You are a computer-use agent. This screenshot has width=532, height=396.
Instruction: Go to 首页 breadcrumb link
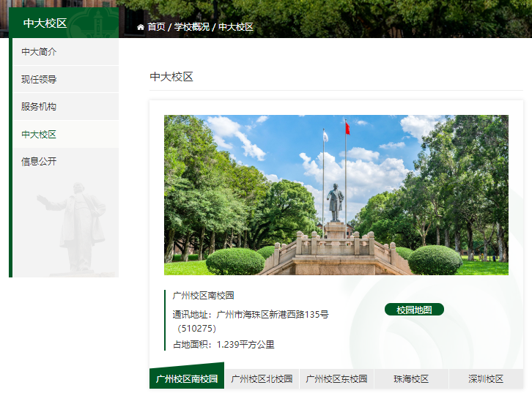click(156, 27)
